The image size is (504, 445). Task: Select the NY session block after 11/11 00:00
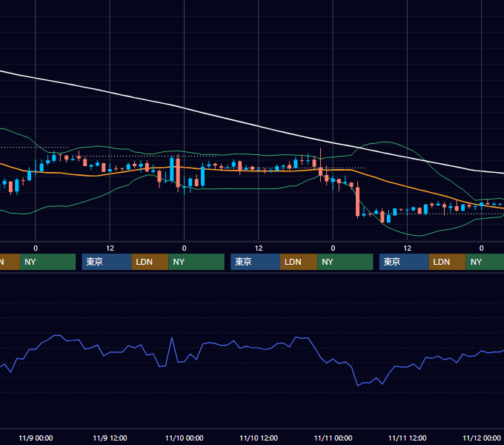pyautogui.click(x=345, y=262)
